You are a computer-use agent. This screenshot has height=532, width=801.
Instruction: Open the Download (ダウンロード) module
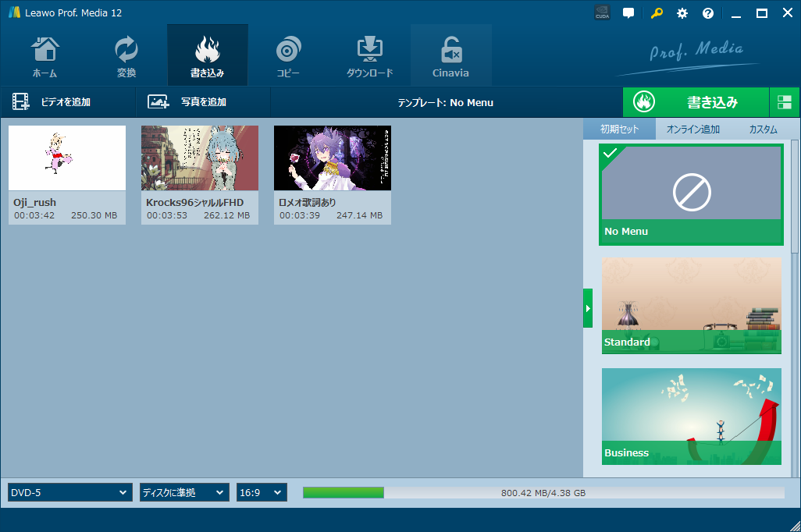coord(369,56)
